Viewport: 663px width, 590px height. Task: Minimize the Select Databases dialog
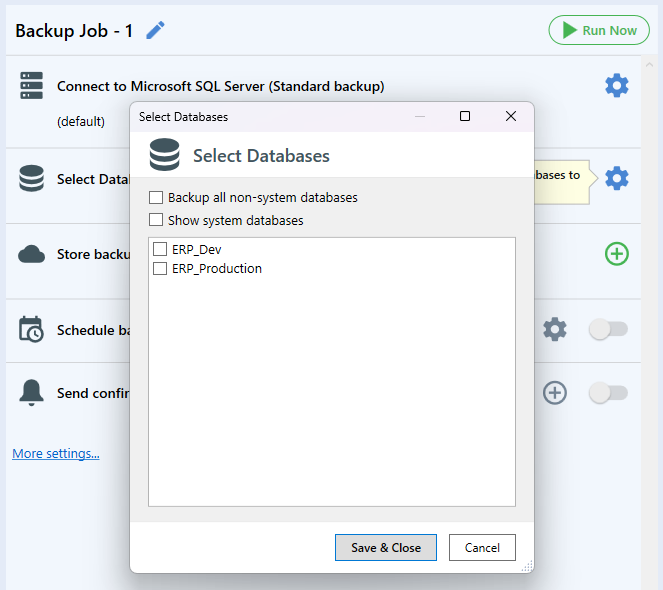click(420, 116)
